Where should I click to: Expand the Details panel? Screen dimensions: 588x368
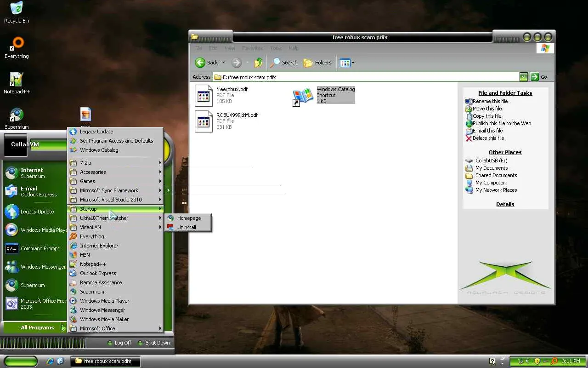click(x=505, y=204)
